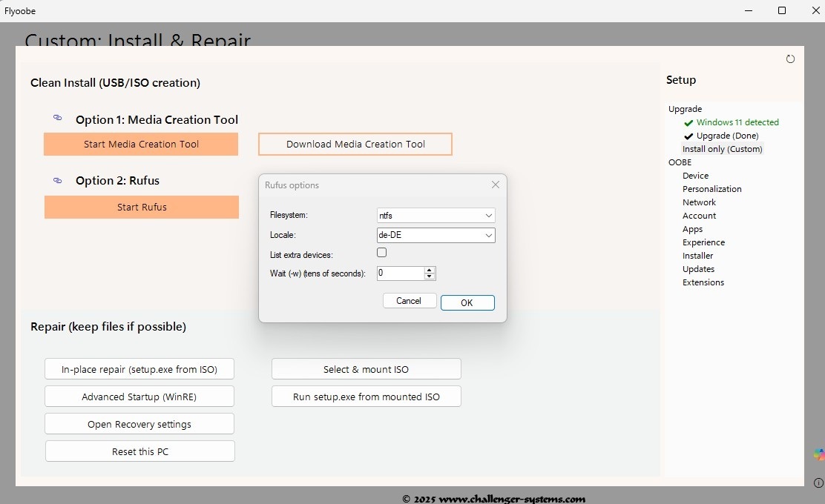Choose In-place repair (setup.exe from ISO)
825x504 pixels.
tap(139, 369)
